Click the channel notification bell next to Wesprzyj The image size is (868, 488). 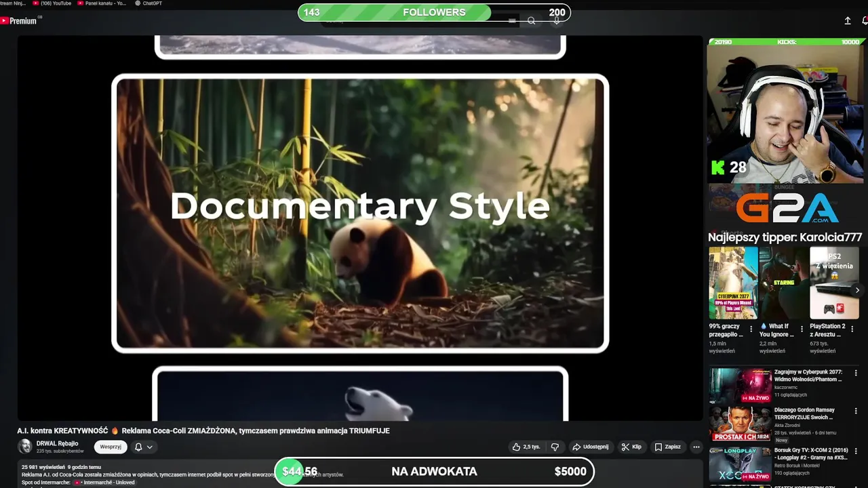[138, 447]
